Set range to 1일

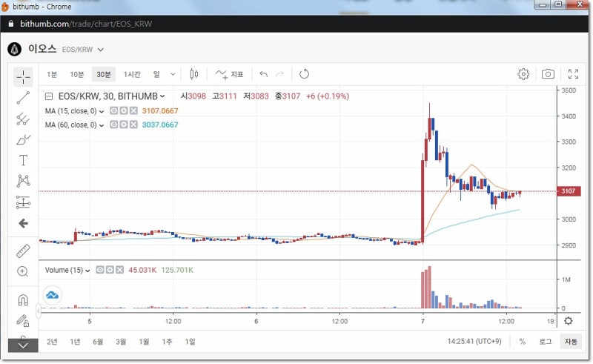[190, 342]
